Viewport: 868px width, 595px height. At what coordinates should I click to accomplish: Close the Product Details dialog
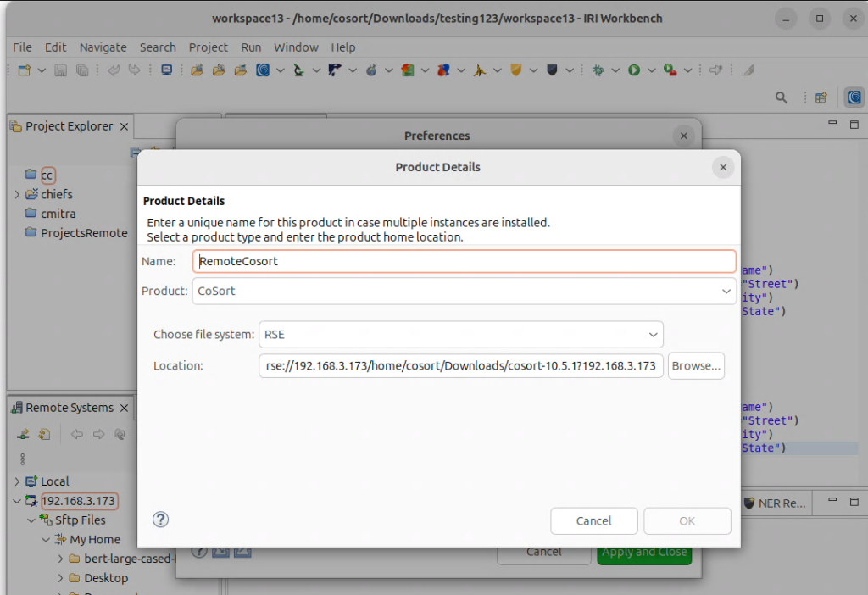click(723, 167)
